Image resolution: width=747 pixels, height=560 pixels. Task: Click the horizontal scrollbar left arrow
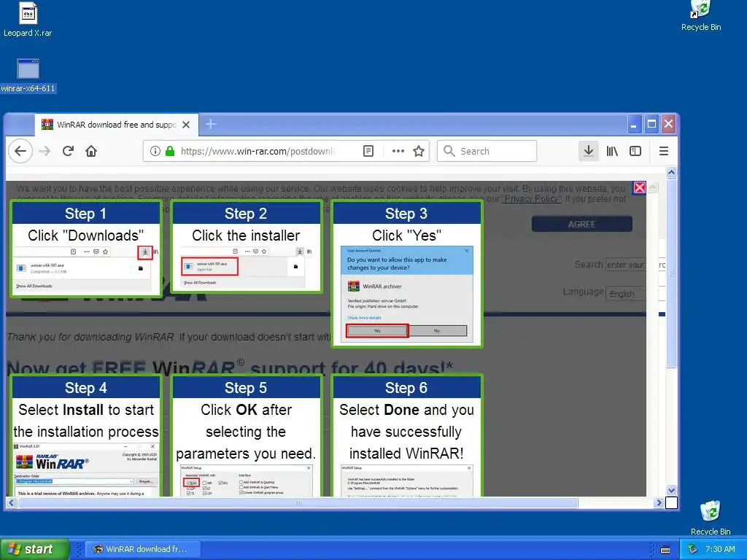point(12,502)
